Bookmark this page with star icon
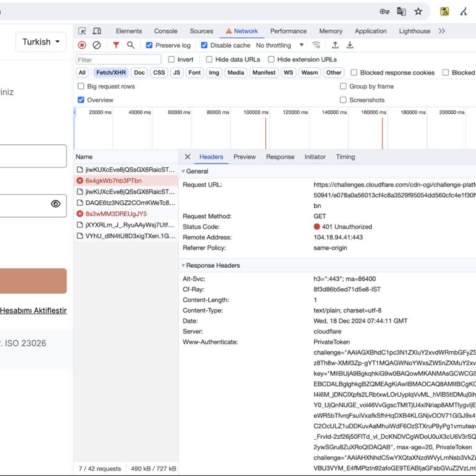This screenshot has height=476, width=476. click(x=418, y=12)
